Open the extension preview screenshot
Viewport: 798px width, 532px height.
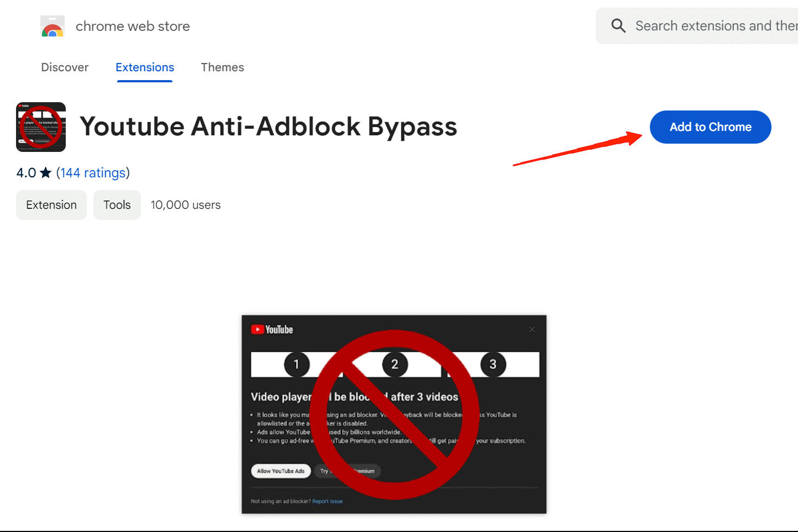pos(394,414)
